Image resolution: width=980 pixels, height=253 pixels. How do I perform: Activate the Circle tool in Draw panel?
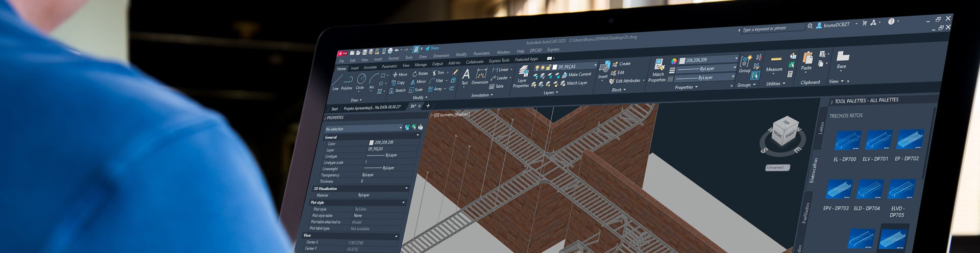tap(361, 80)
